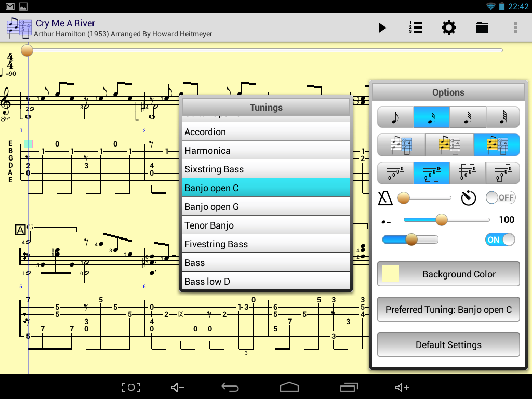Open Gmail notification in status bar
The width and height of the screenshot is (532, 399).
point(10,6)
